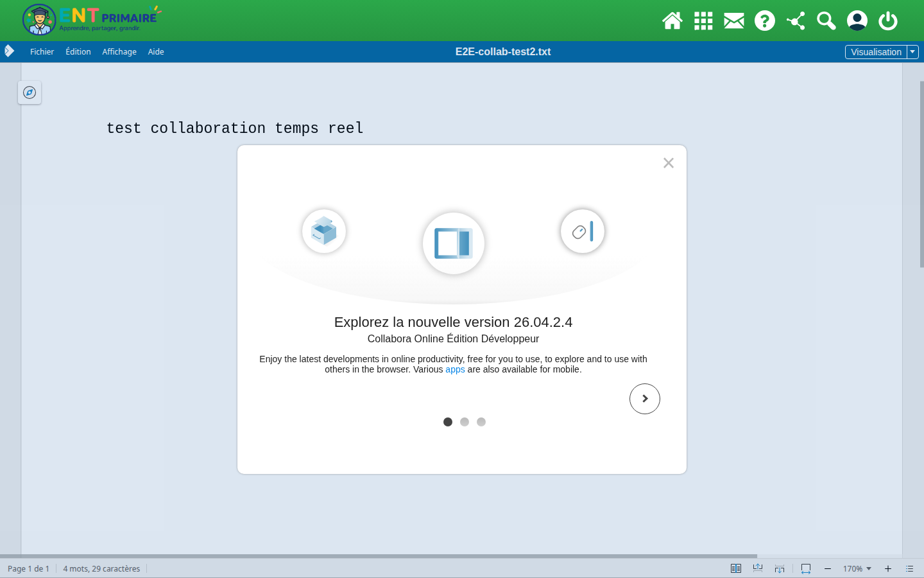Open the Fichier menu

(42, 52)
